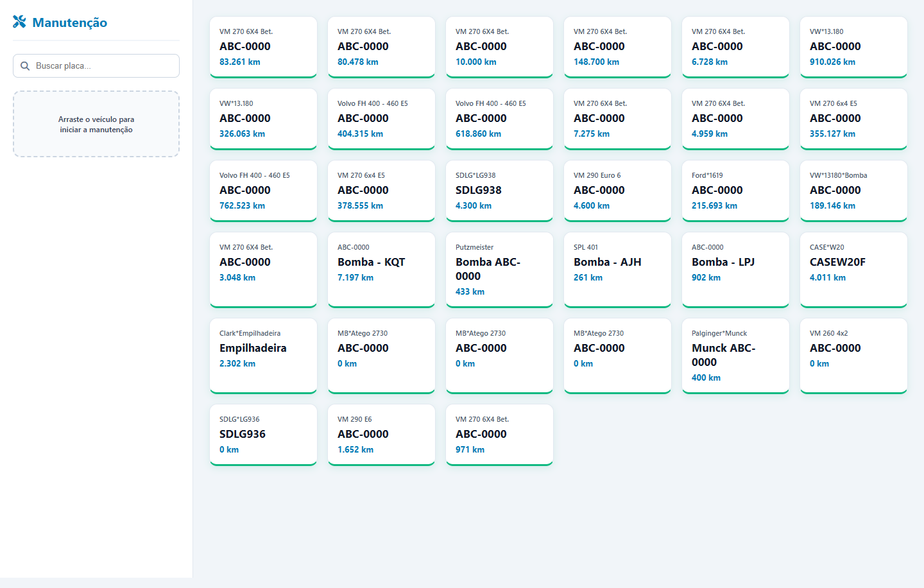Open the card showing 10.000 km
Image resolution: width=924 pixels, height=588 pixels.
pyautogui.click(x=499, y=48)
